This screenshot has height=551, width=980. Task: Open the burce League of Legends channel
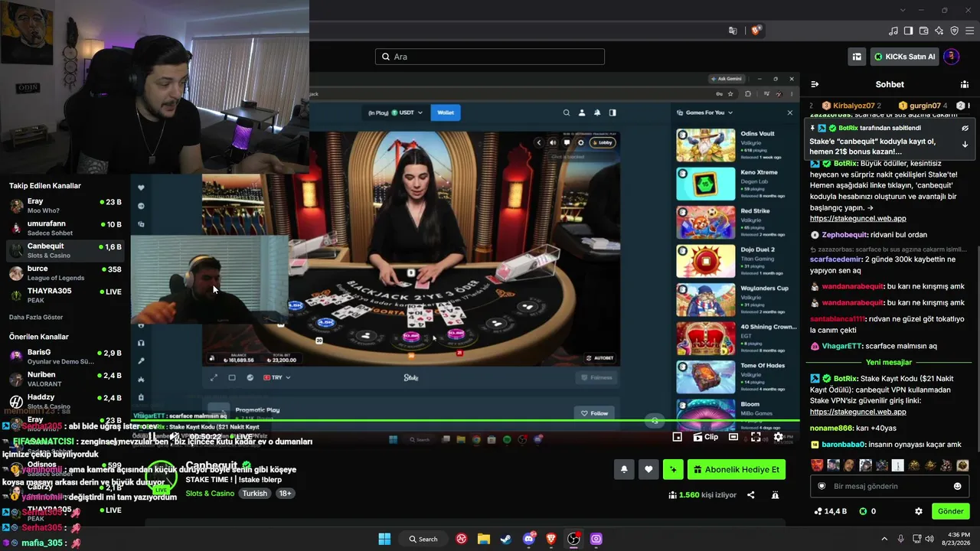pos(65,273)
